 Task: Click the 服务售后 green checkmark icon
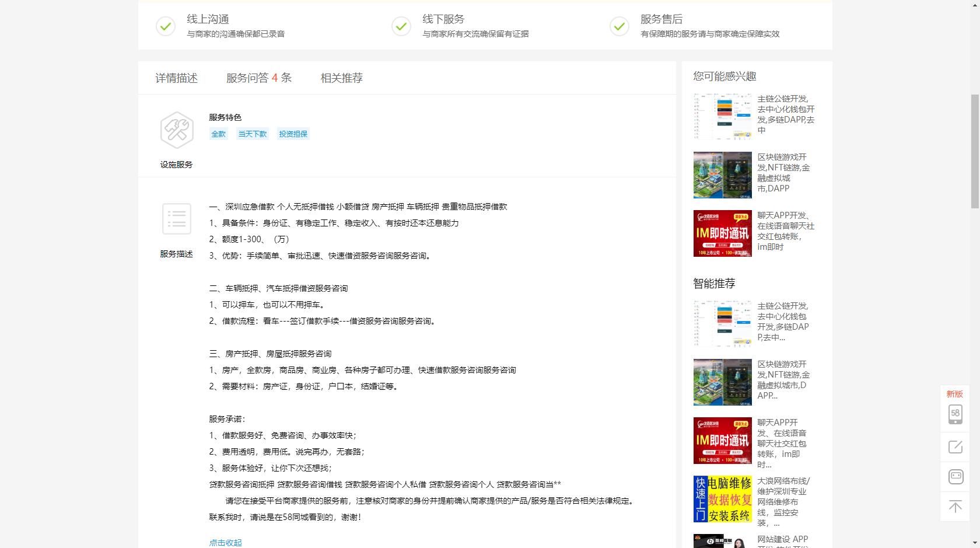(x=619, y=26)
